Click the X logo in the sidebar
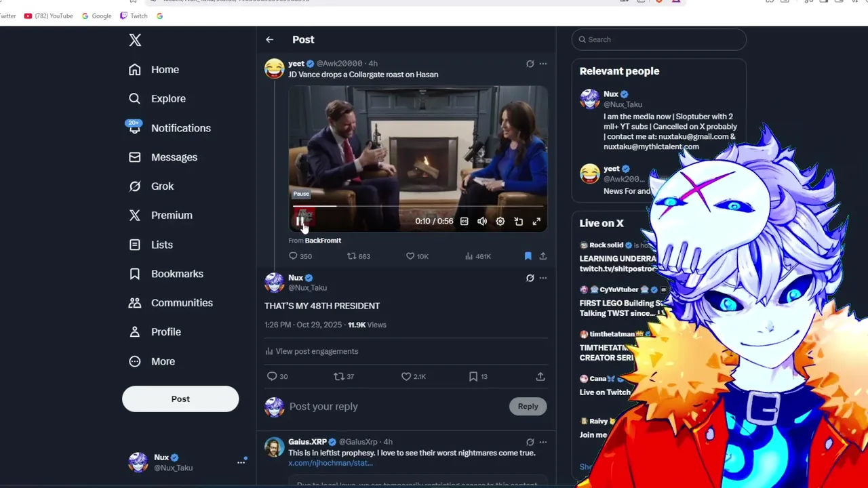Image resolution: width=868 pixels, height=488 pixels. (x=135, y=40)
